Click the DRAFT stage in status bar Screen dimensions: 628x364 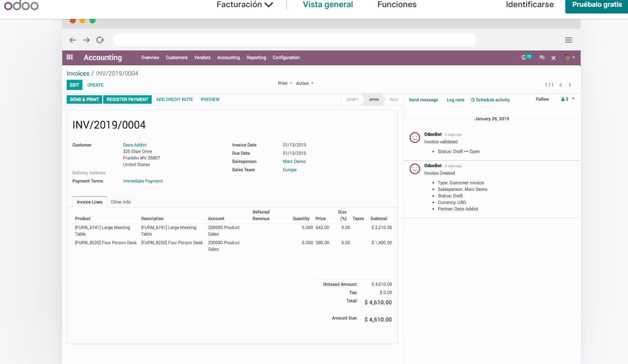(352, 100)
